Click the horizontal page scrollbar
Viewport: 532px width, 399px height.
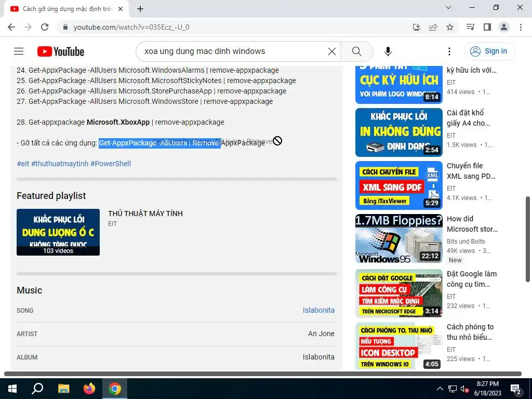pos(262,374)
